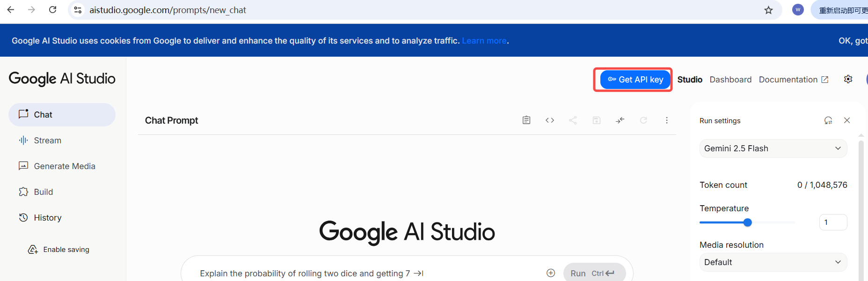
Task: Reset run settings to default icon
Action: [x=828, y=120]
